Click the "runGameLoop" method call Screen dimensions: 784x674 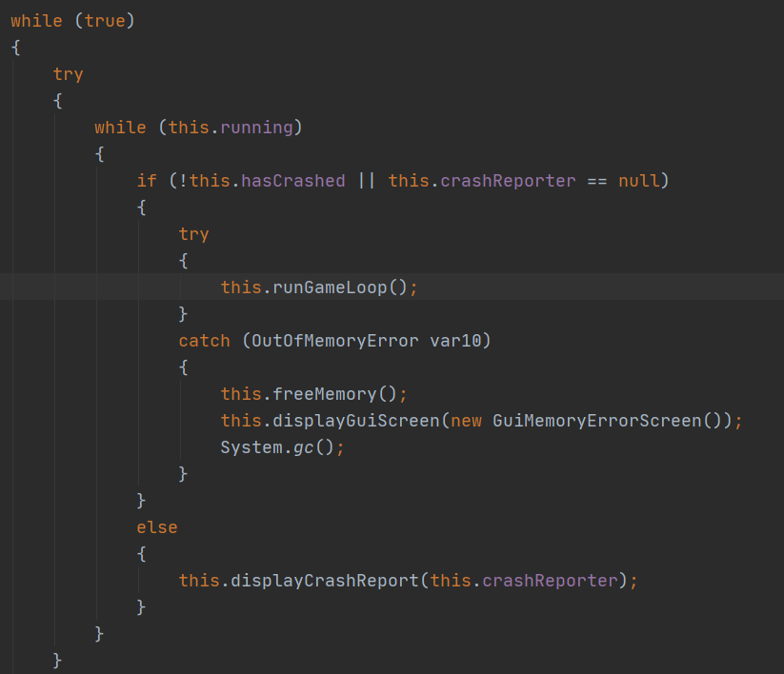[330, 287]
